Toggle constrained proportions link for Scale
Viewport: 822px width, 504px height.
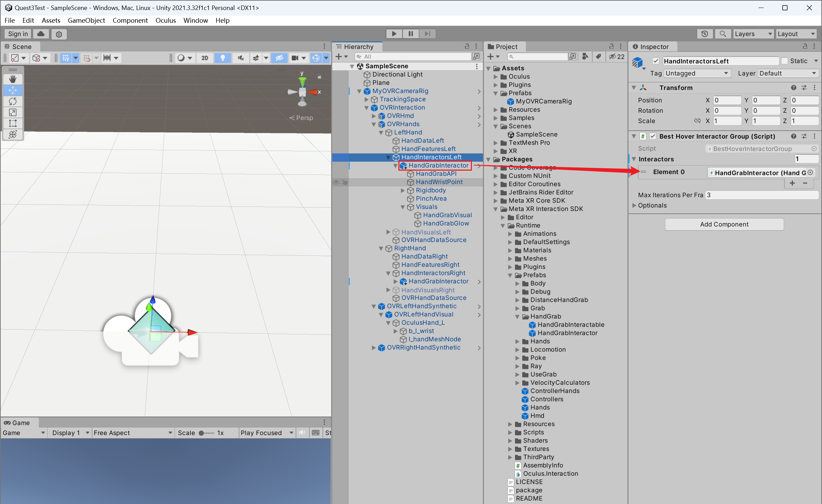point(697,121)
